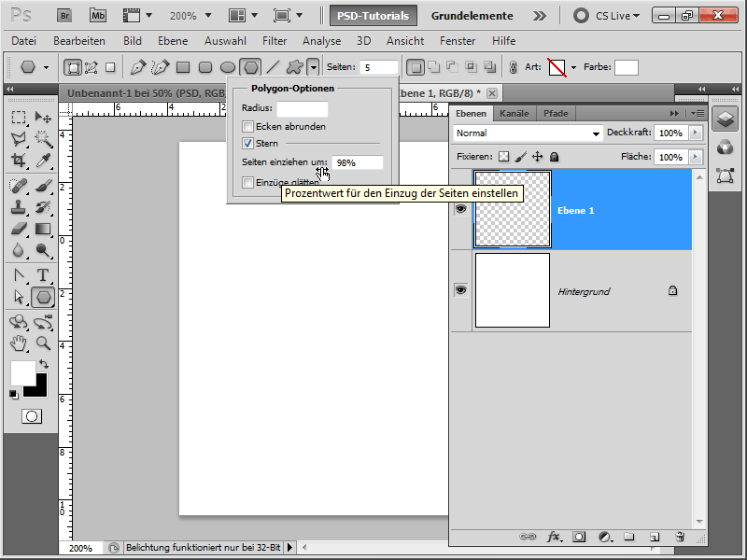Select the Polygonal Lasso tool

19,138
